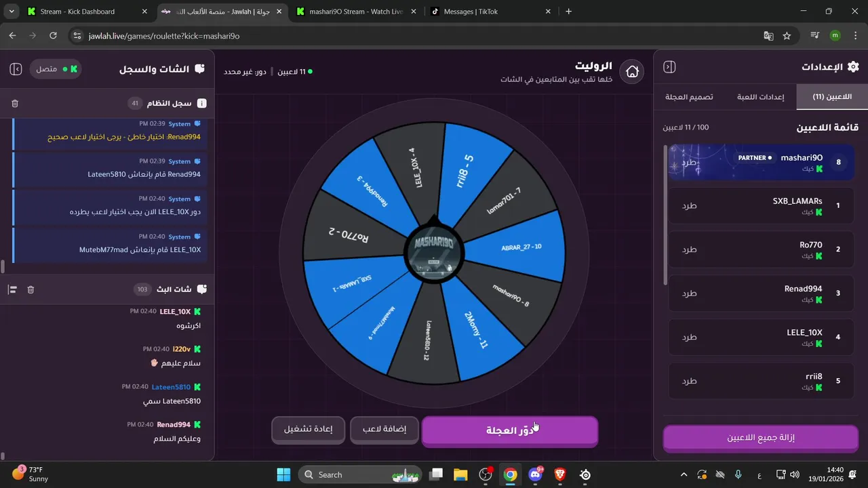Click the 11 لاعبين status indicator
Image resolution: width=868 pixels, height=488 pixels.
tap(295, 71)
